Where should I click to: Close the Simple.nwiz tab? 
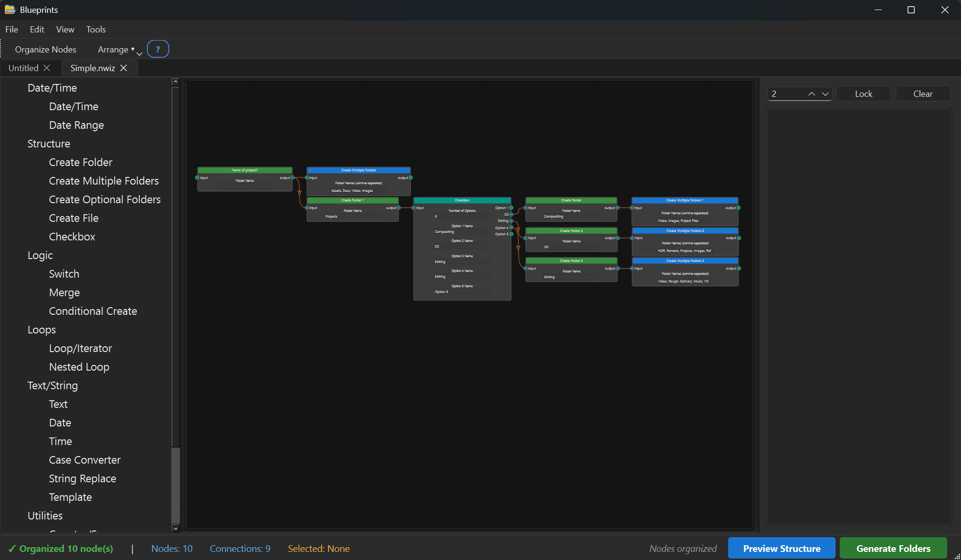(x=124, y=68)
